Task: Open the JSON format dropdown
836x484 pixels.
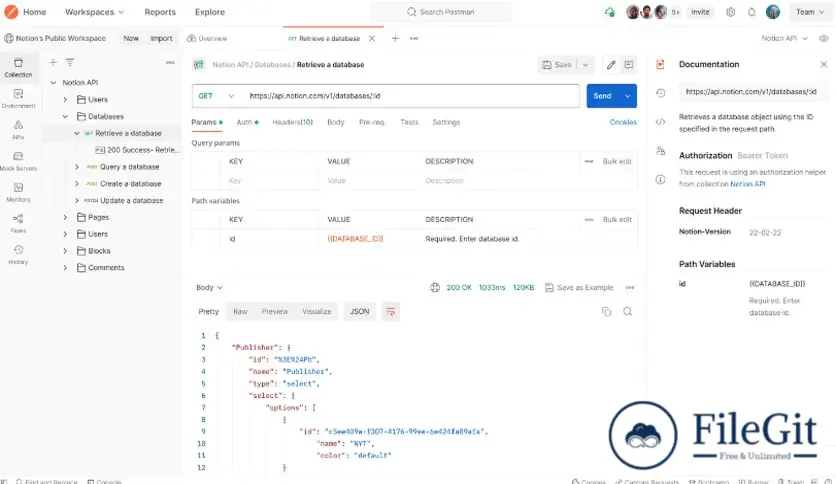Action: 359,312
